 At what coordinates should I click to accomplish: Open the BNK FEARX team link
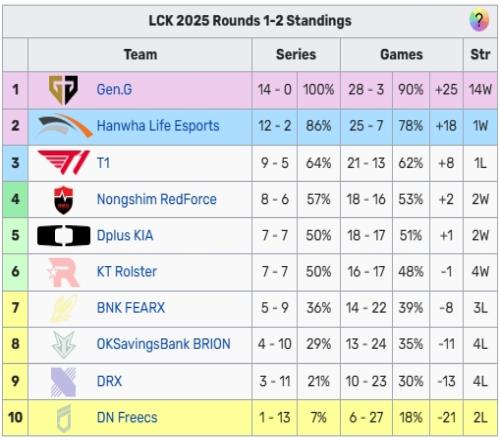[x=131, y=308]
